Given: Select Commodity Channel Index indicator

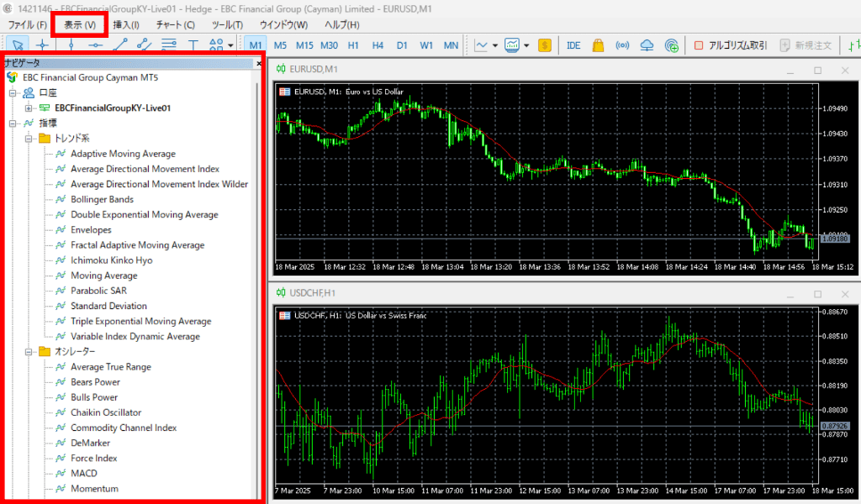Looking at the screenshot, I should pyautogui.click(x=124, y=428).
